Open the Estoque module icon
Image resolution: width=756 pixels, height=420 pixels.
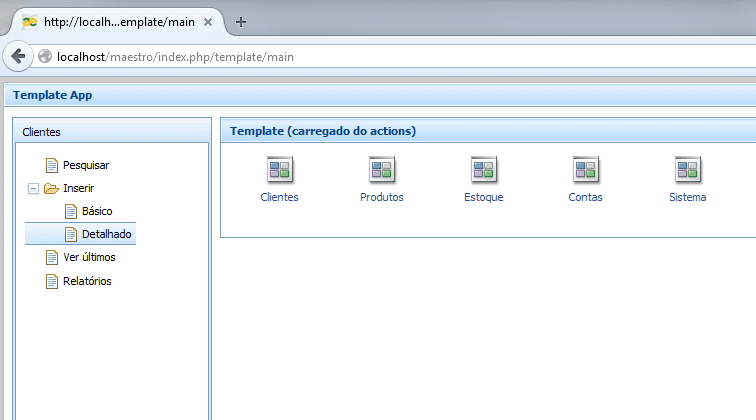(484, 169)
